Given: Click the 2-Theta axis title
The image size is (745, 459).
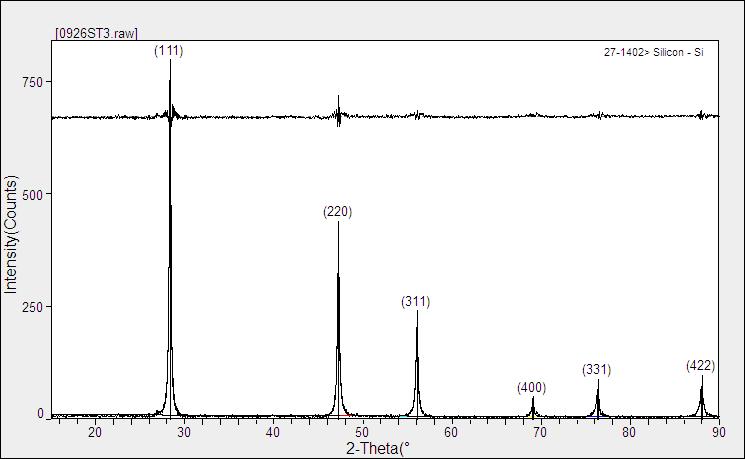Looking at the screenshot, I should point(378,449).
